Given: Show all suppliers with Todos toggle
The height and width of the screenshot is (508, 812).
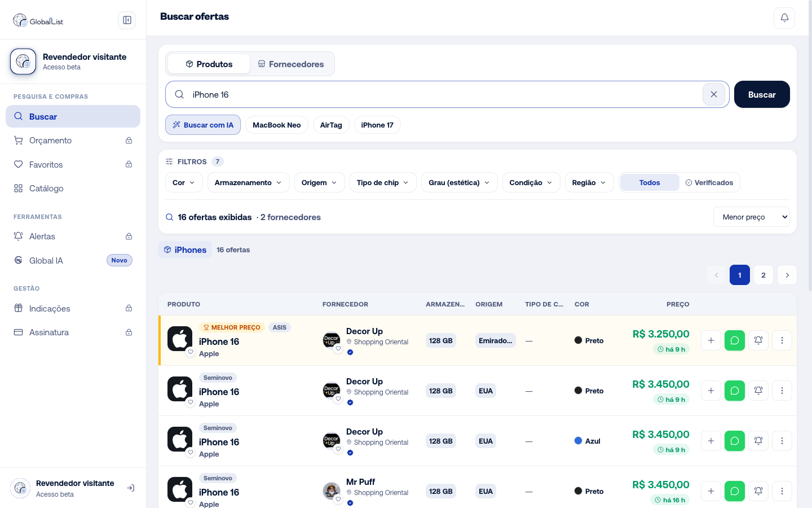Looking at the screenshot, I should click(x=650, y=182).
